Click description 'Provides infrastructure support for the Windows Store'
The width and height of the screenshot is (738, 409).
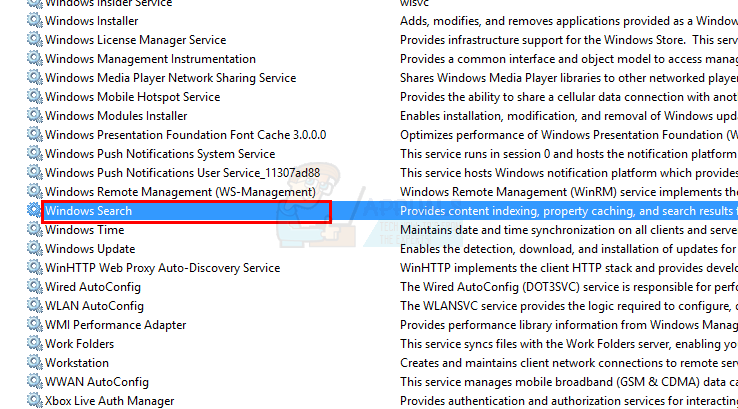(569, 40)
